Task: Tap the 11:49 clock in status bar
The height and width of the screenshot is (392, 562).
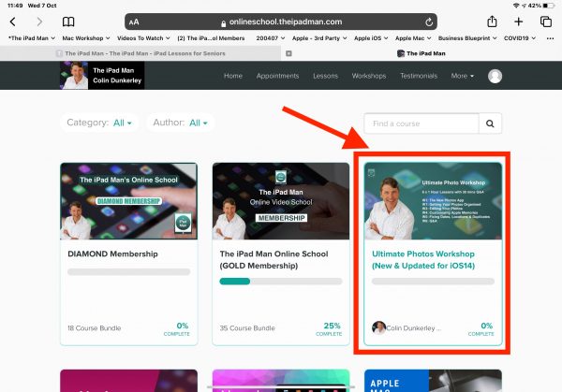Action: pos(15,6)
